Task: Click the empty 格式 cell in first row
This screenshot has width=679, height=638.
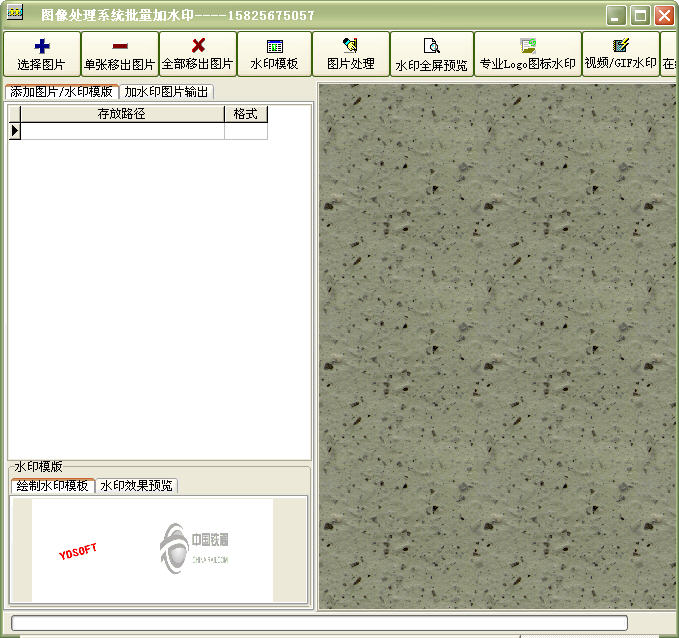Action: (246, 131)
